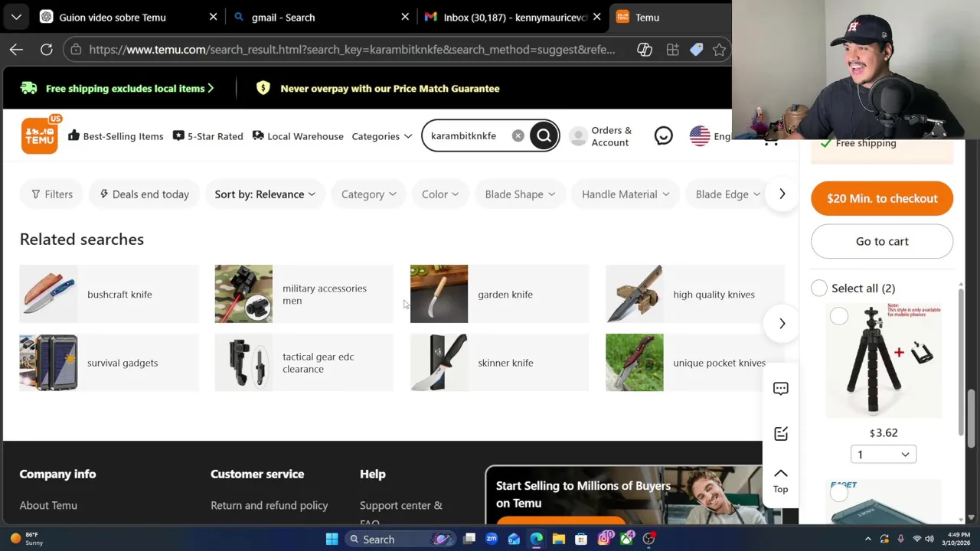Click Go to cart button
This screenshot has width=980, height=551.
882,241
